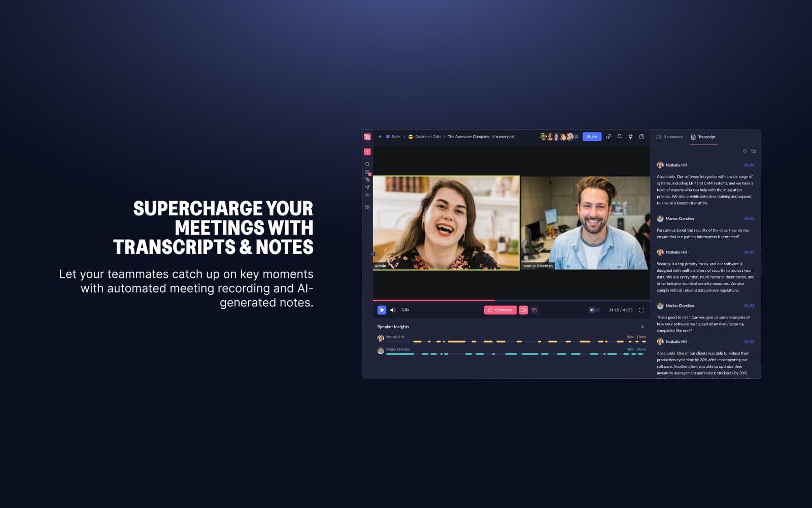Click The Awesome Company discovery call title
The height and width of the screenshot is (508, 812).
tap(481, 137)
